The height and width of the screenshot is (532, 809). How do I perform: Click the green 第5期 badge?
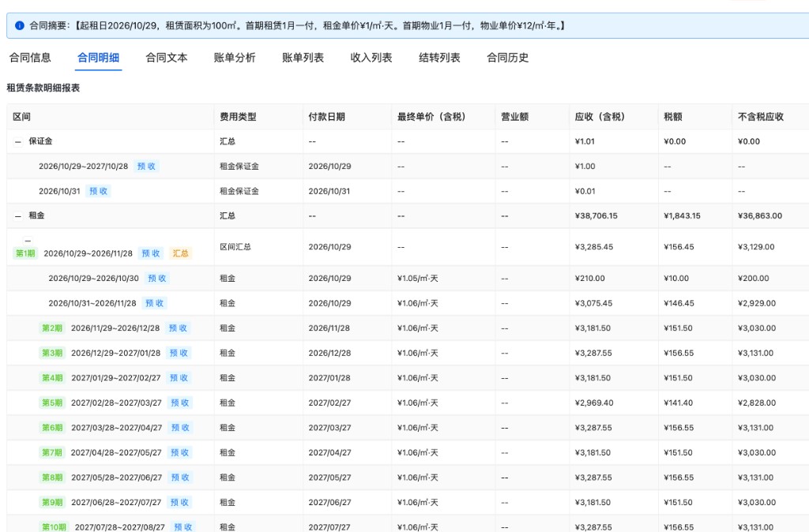tap(51, 403)
